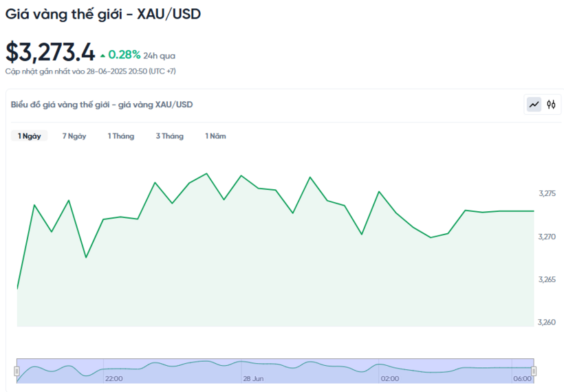Click the Giá vàng thế giới heading

[103, 14]
